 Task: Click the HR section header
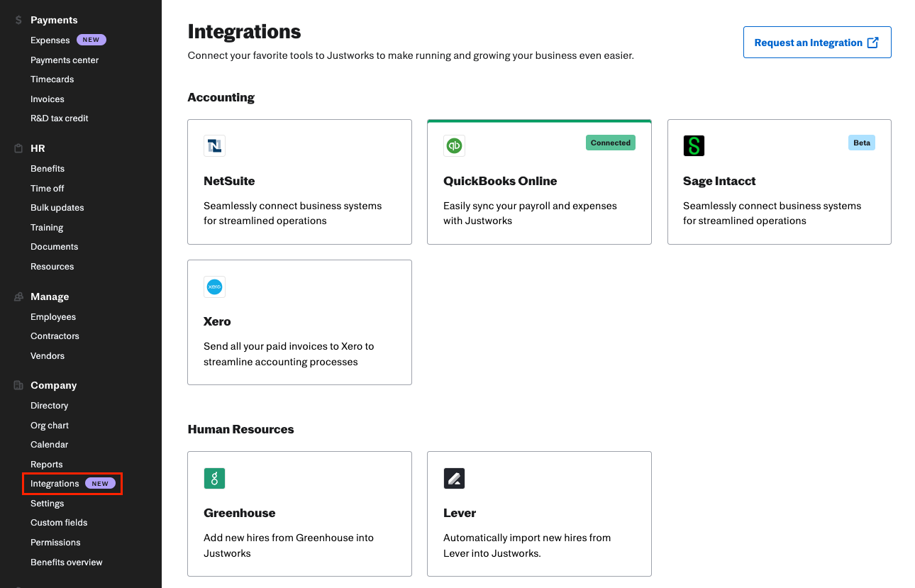pos(38,148)
